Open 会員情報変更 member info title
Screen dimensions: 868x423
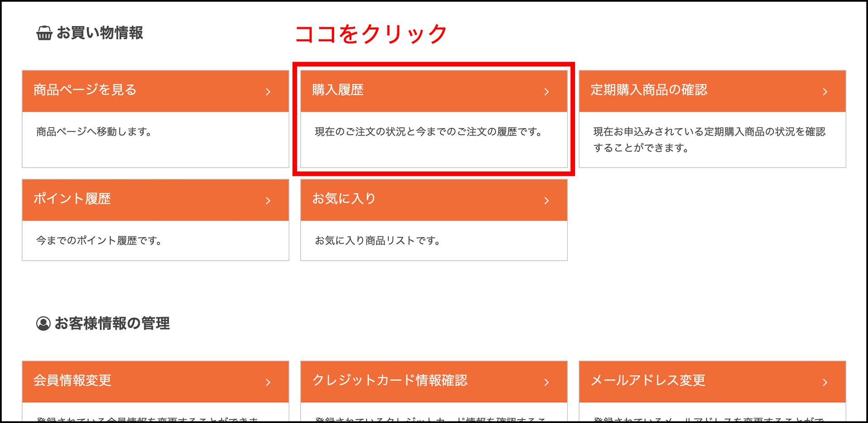click(x=72, y=380)
